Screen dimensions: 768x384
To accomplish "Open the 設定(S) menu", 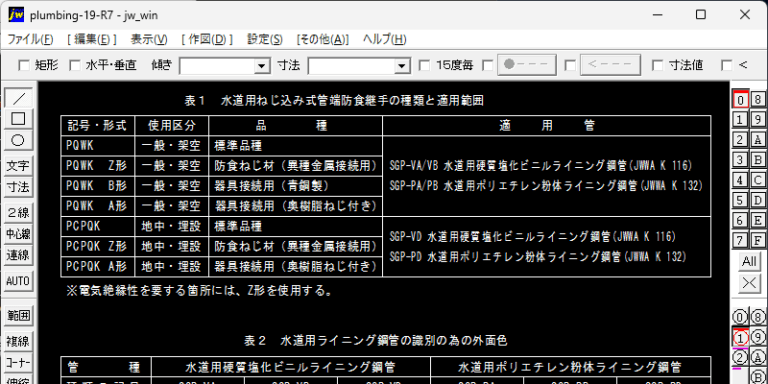I will [264, 40].
